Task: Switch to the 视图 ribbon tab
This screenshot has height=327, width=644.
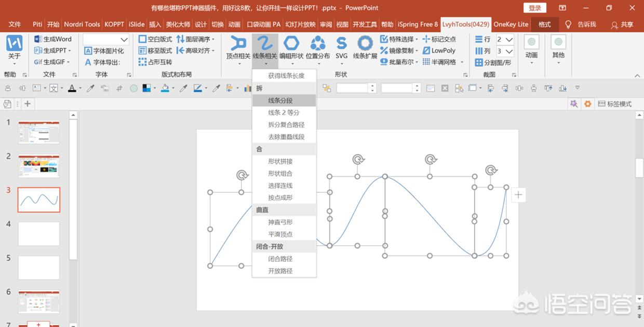Action: pyautogui.click(x=342, y=24)
